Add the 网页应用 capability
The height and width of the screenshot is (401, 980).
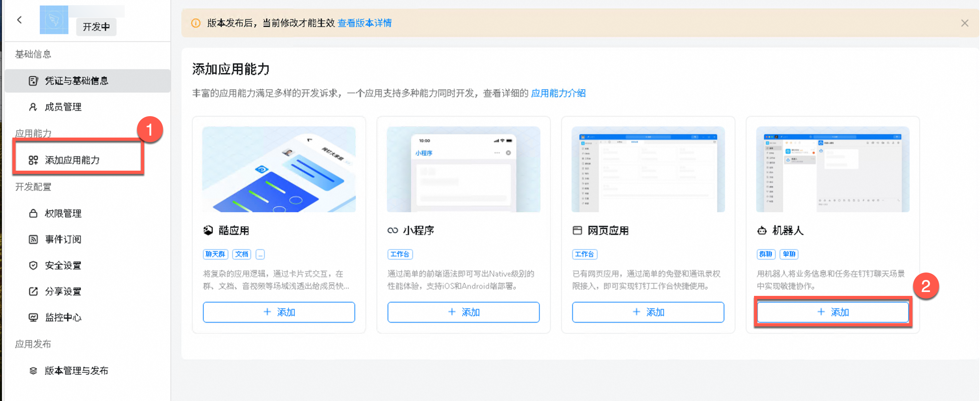(648, 312)
